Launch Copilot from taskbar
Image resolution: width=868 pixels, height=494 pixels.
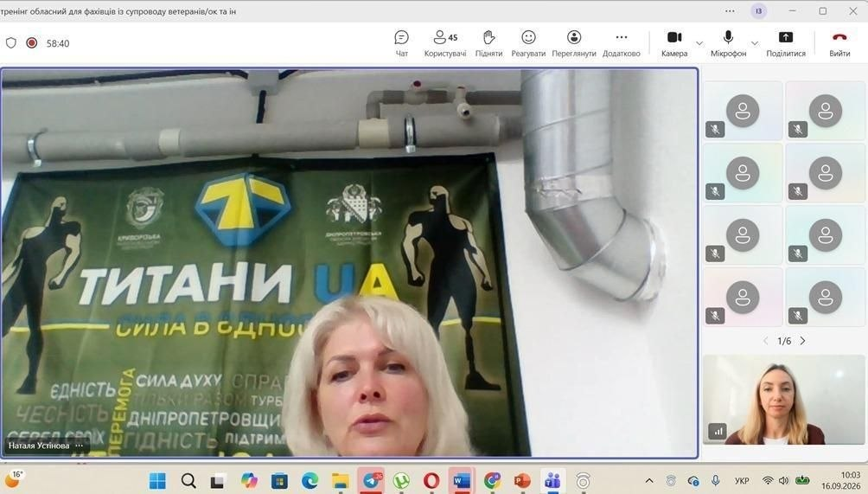(x=249, y=481)
